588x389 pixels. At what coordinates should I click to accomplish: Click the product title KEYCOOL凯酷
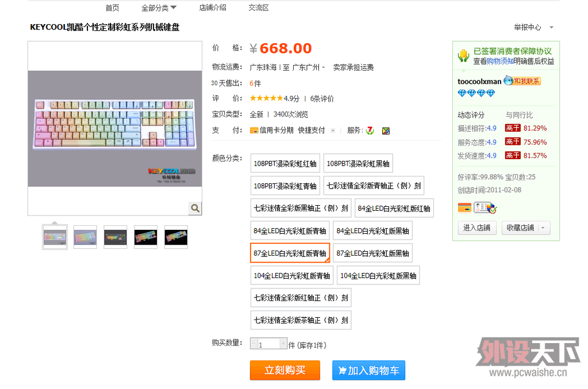coord(105,27)
